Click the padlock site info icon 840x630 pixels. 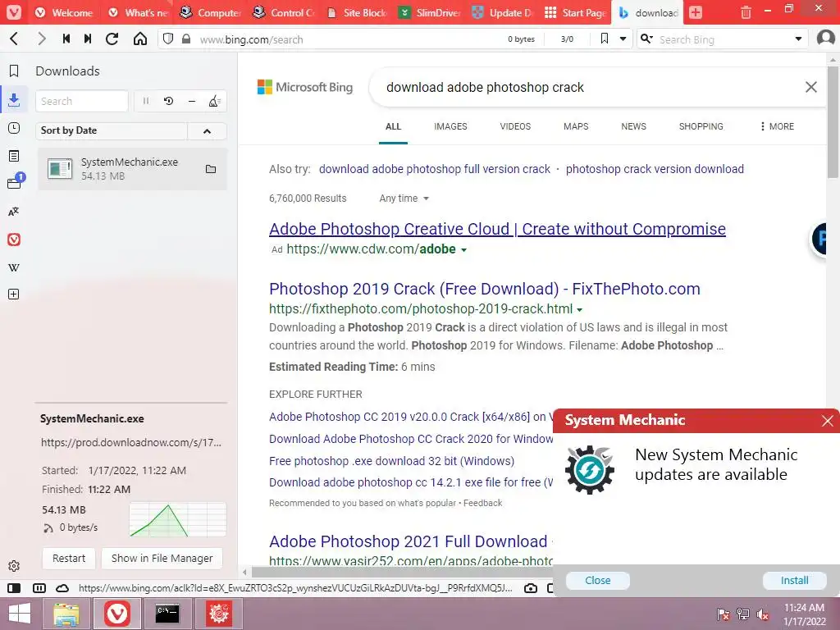(186, 39)
